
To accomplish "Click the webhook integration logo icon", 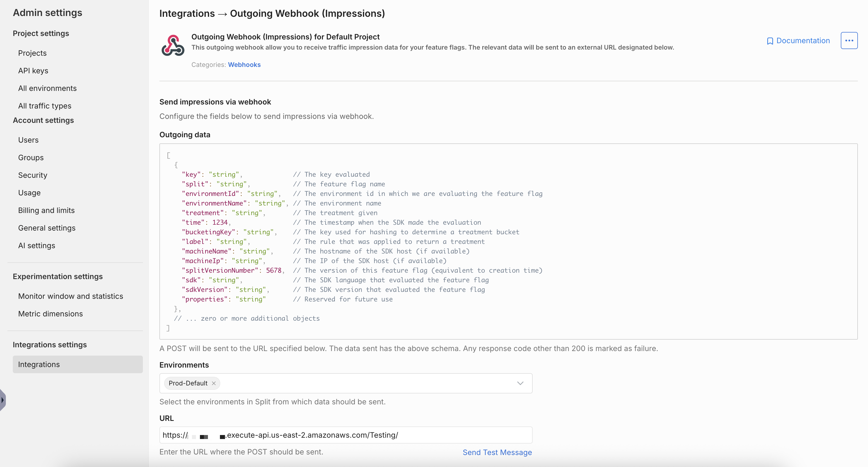I will pos(173,46).
